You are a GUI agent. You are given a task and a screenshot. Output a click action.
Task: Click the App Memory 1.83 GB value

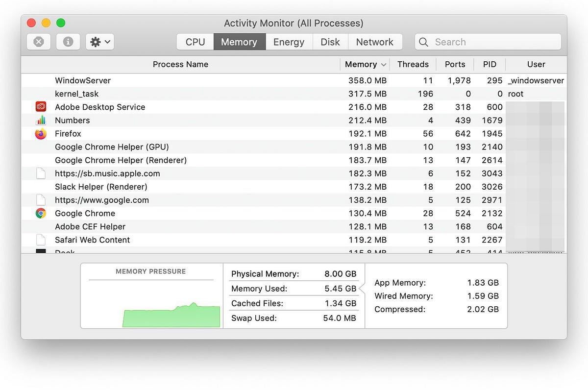click(483, 283)
